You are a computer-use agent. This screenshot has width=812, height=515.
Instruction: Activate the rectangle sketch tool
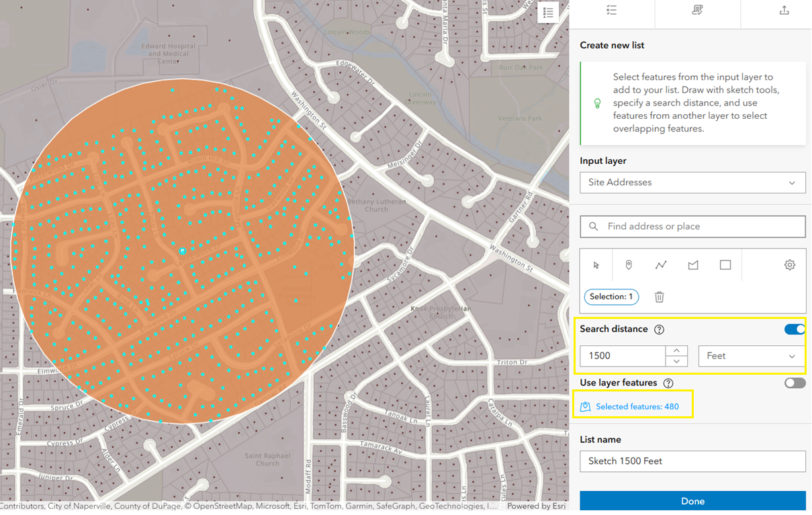(x=725, y=265)
